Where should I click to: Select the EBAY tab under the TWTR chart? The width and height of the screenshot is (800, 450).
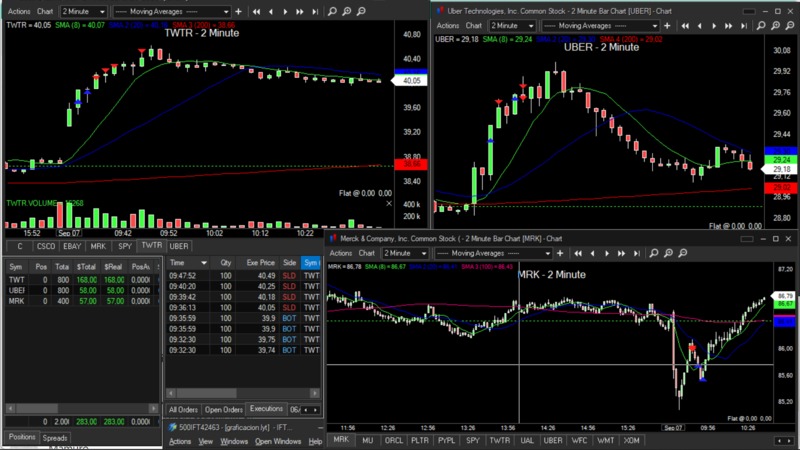(x=72, y=245)
